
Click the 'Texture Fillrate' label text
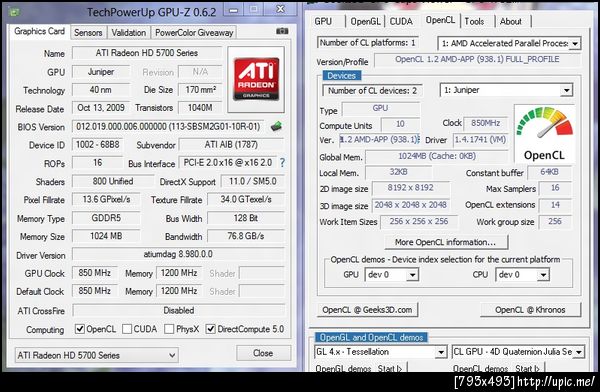click(x=176, y=200)
